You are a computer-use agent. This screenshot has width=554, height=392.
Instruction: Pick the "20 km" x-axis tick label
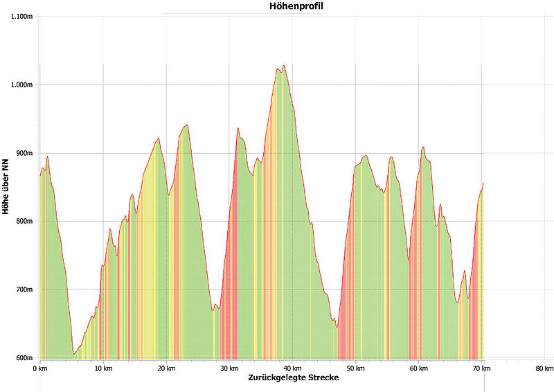click(166, 368)
